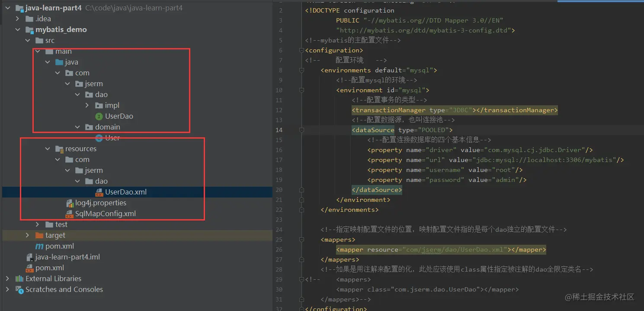The width and height of the screenshot is (644, 311).
Task: Click the com.mysql.cj.jdbc.Driver value text
Action: (535, 150)
